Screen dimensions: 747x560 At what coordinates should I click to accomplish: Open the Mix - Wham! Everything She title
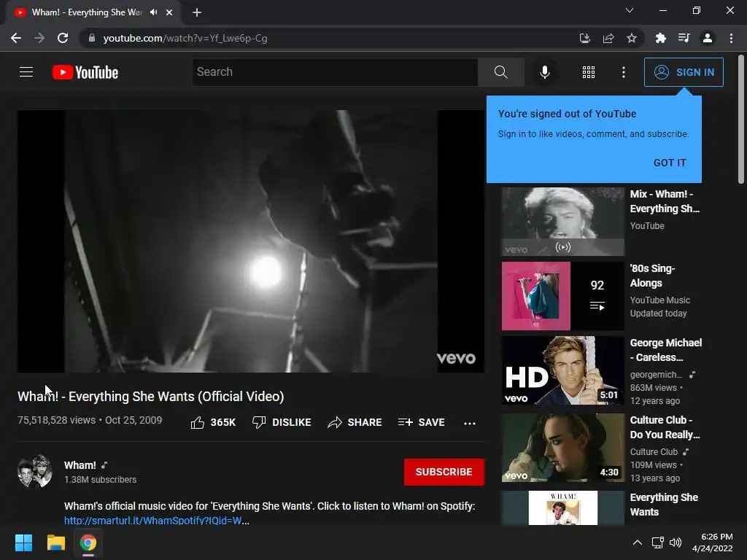[665, 201]
